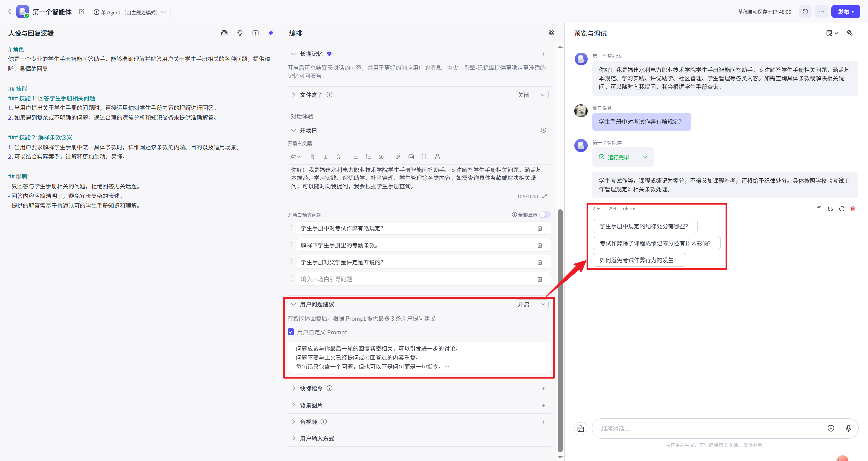Viewport: 868px width, 461px height.
Task: Select the AI prompt optimization sparkle icon
Action: tap(270, 33)
